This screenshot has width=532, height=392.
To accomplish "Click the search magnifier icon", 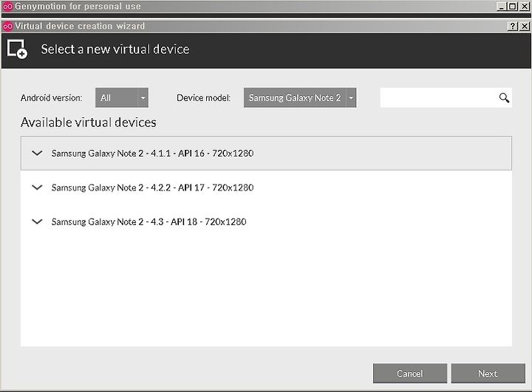I will [x=504, y=98].
